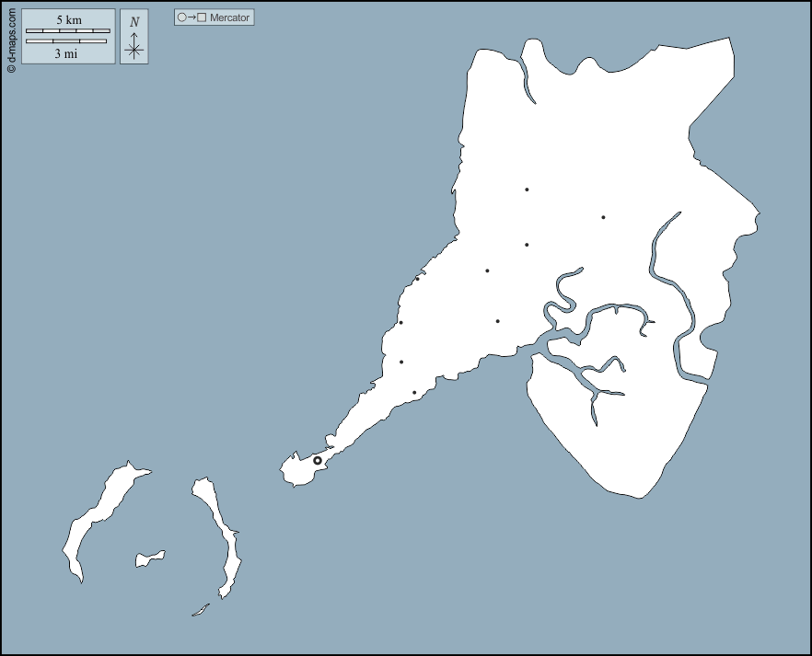Click the tiny islet below the right crescent island
812x656 pixels.
pyautogui.click(x=200, y=610)
